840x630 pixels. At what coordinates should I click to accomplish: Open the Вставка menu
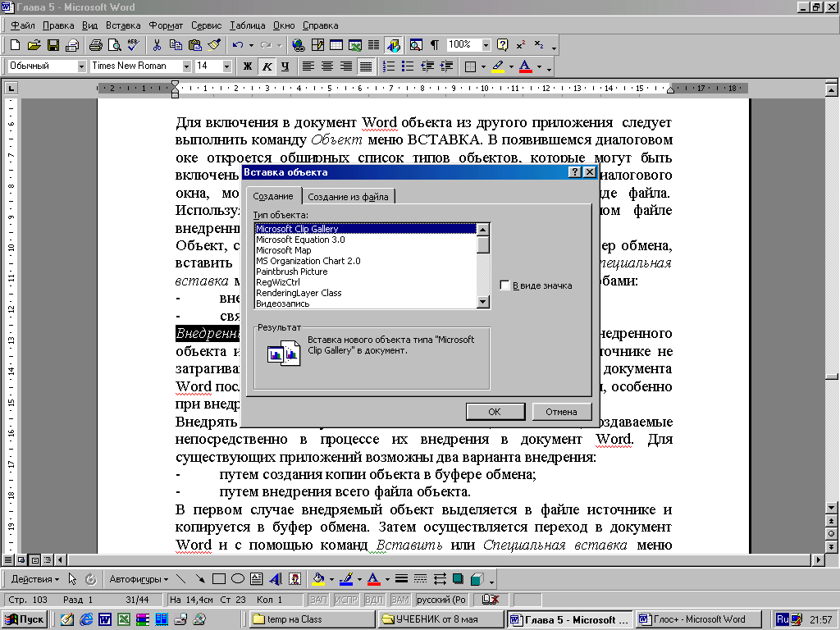point(123,25)
